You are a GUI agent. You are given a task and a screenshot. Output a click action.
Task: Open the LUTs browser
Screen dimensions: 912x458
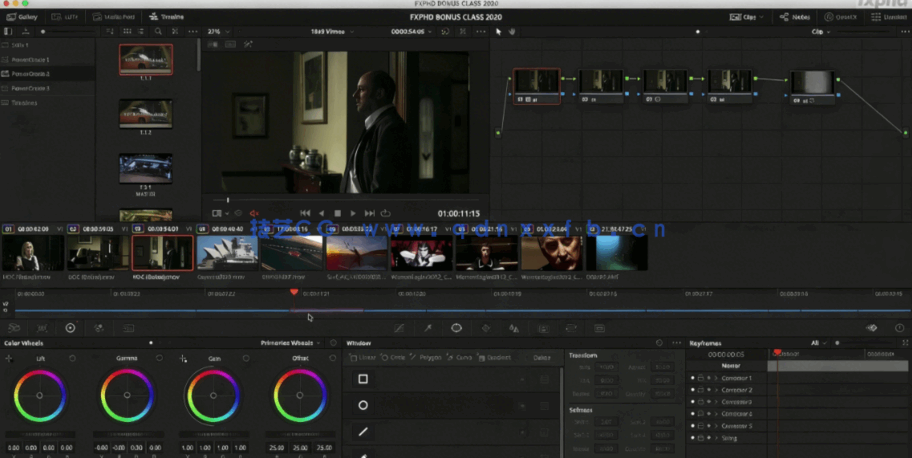coord(65,17)
